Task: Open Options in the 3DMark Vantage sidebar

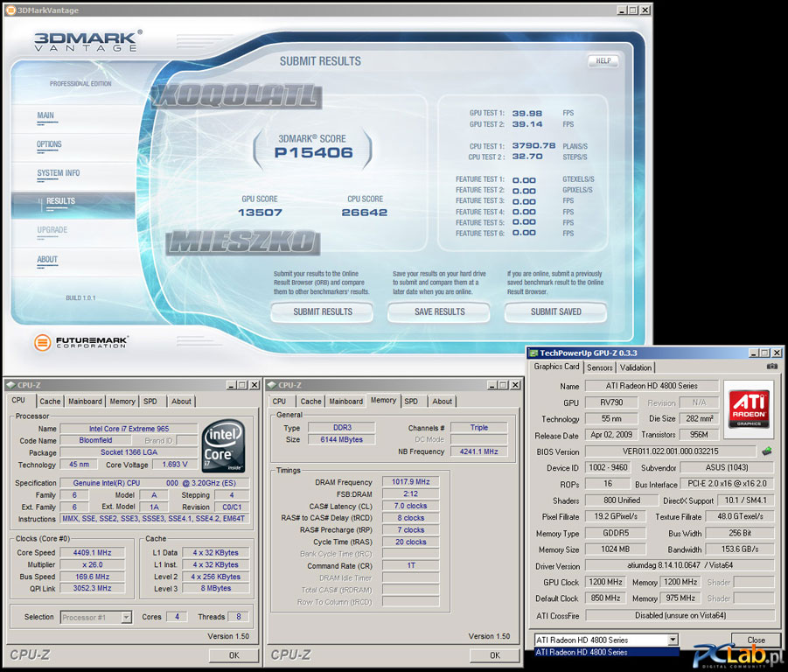Action: pyautogui.click(x=49, y=144)
